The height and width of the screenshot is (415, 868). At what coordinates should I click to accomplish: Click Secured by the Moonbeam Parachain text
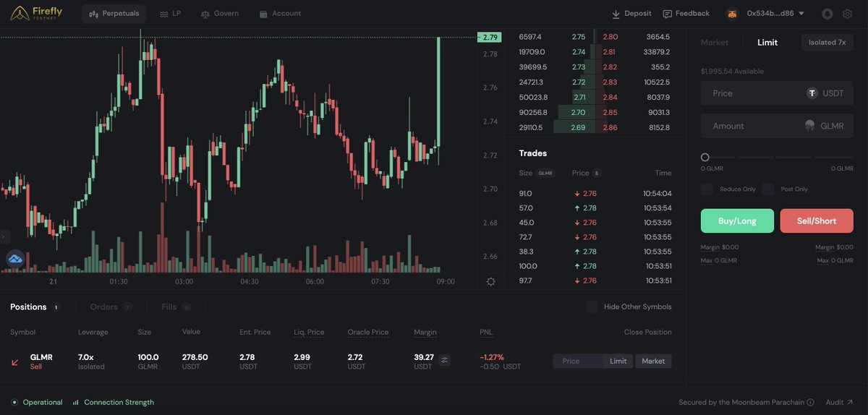pyautogui.click(x=741, y=402)
